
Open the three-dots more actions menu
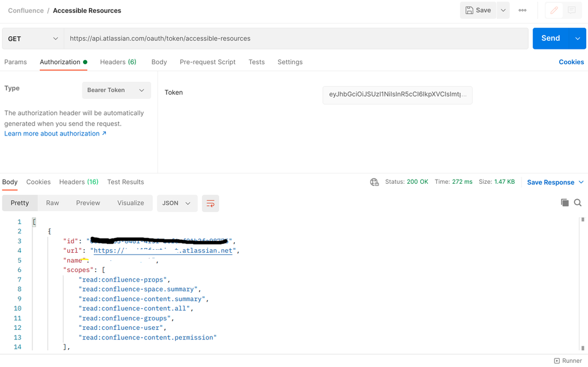pyautogui.click(x=523, y=11)
